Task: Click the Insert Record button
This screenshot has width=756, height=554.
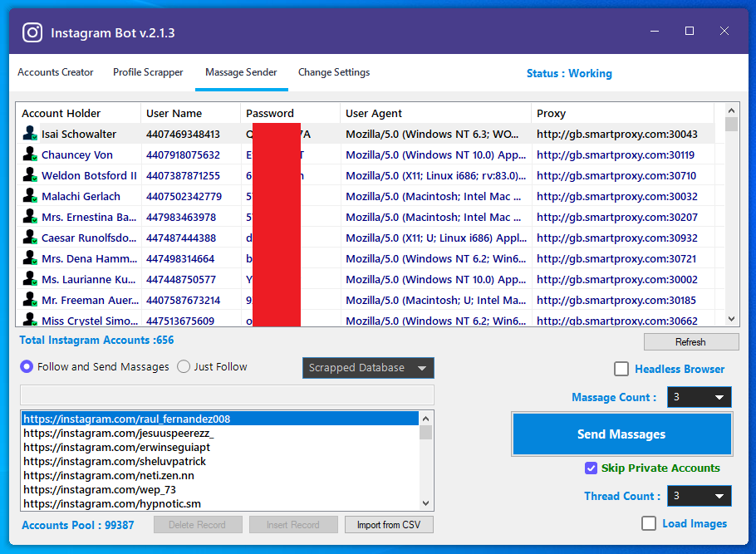Action: point(293,525)
